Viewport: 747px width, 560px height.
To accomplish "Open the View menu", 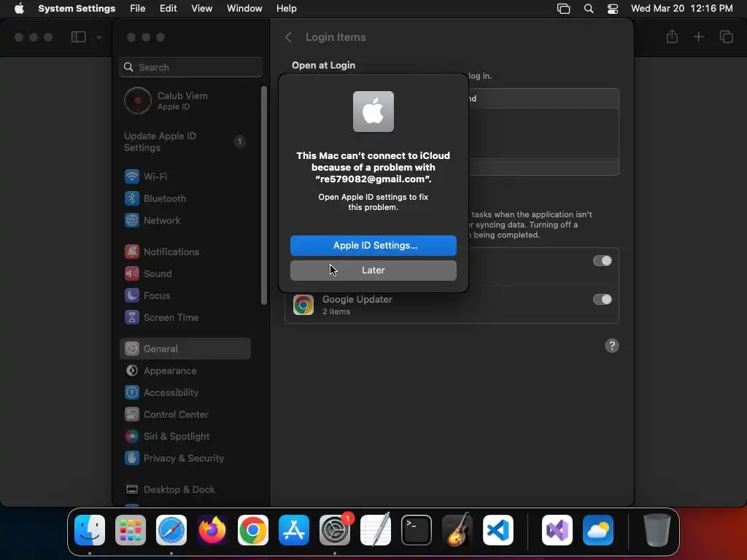I will coord(201,9).
